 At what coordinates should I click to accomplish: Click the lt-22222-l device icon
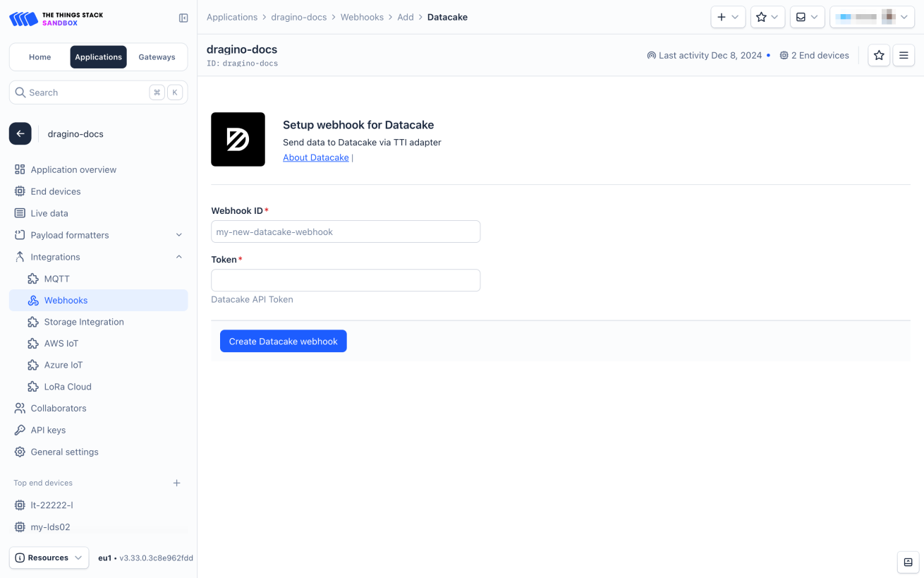pyautogui.click(x=20, y=505)
